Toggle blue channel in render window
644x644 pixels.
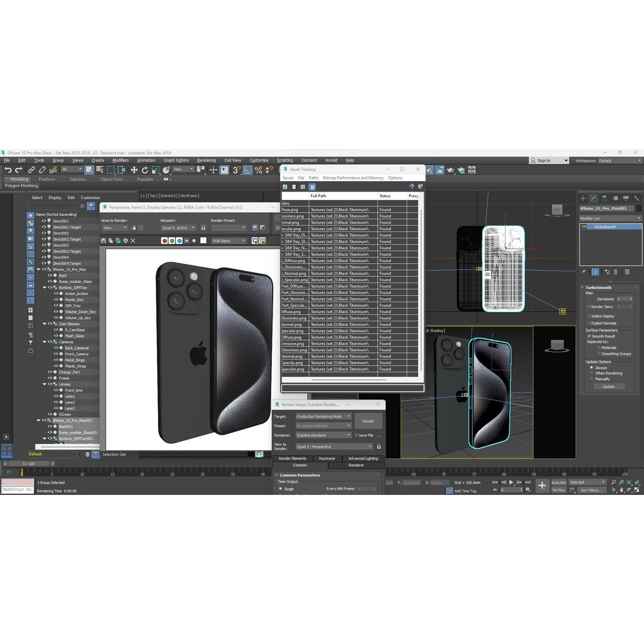(179, 241)
